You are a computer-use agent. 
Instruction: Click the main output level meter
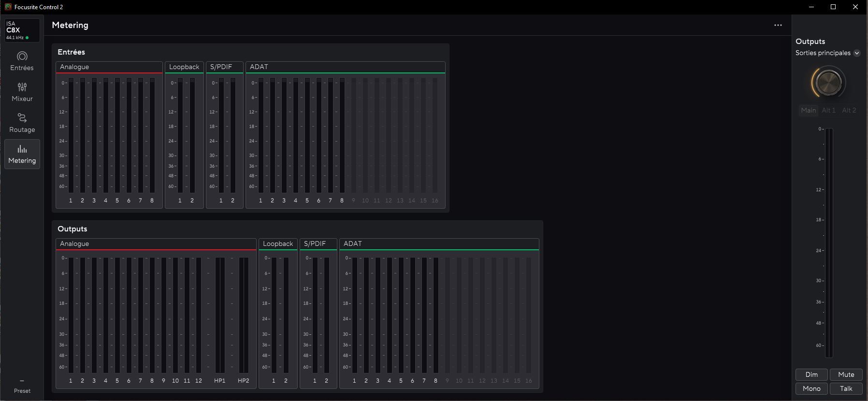tap(829, 243)
